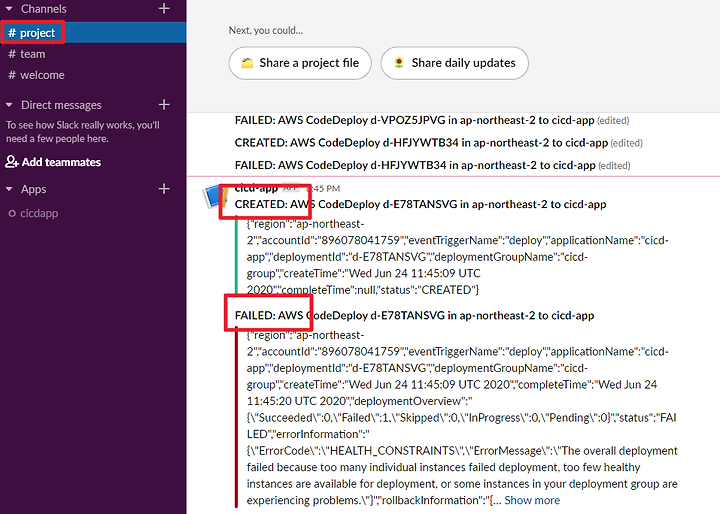Click the 'FAILED: AWS CodeDeploy d-E78TANSVG' heading
Screen dimensions: 720x514
[x=414, y=316]
